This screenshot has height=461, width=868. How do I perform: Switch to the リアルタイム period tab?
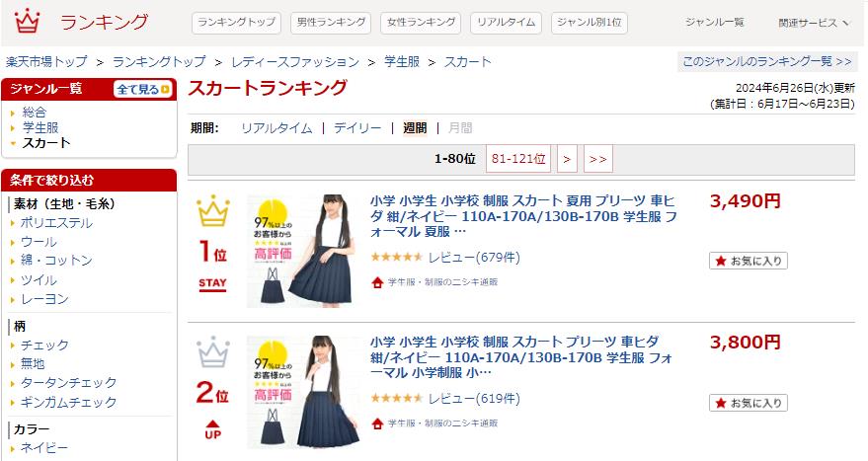tap(276, 128)
